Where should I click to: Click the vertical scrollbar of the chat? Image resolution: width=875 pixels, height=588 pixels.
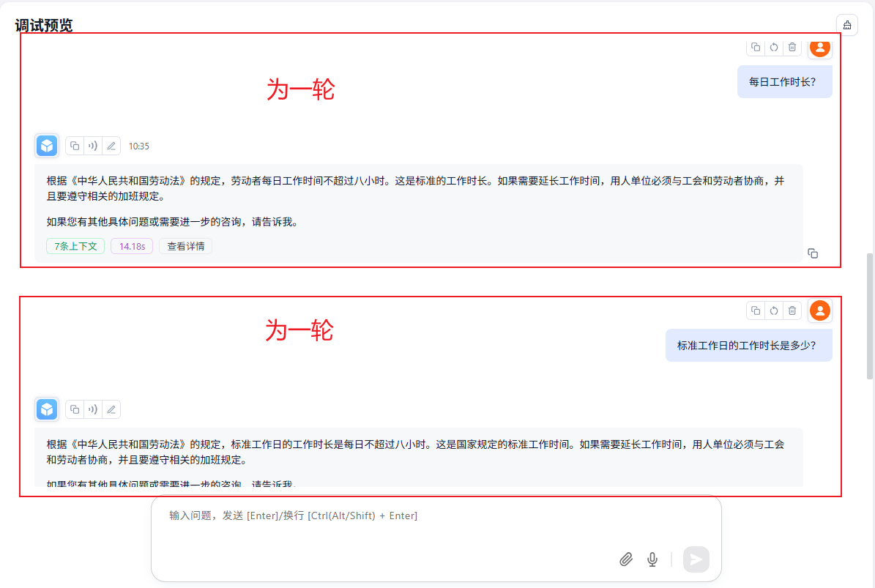click(870, 315)
